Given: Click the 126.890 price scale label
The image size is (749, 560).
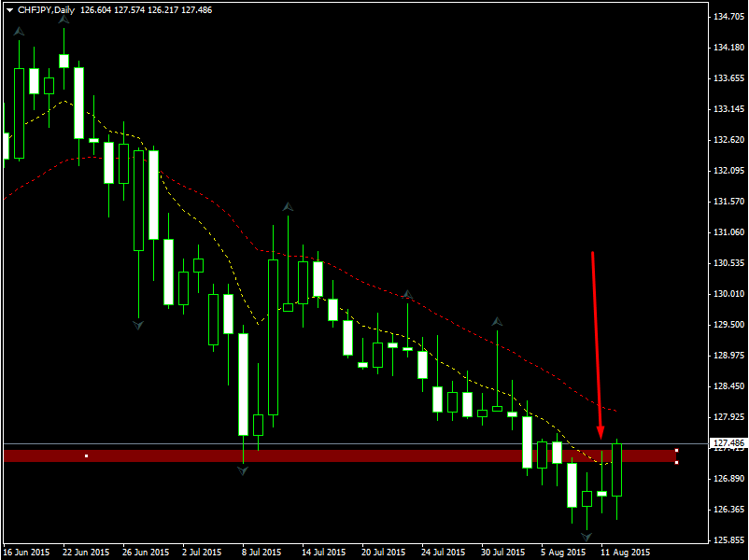Looking at the screenshot, I should pos(729,479).
